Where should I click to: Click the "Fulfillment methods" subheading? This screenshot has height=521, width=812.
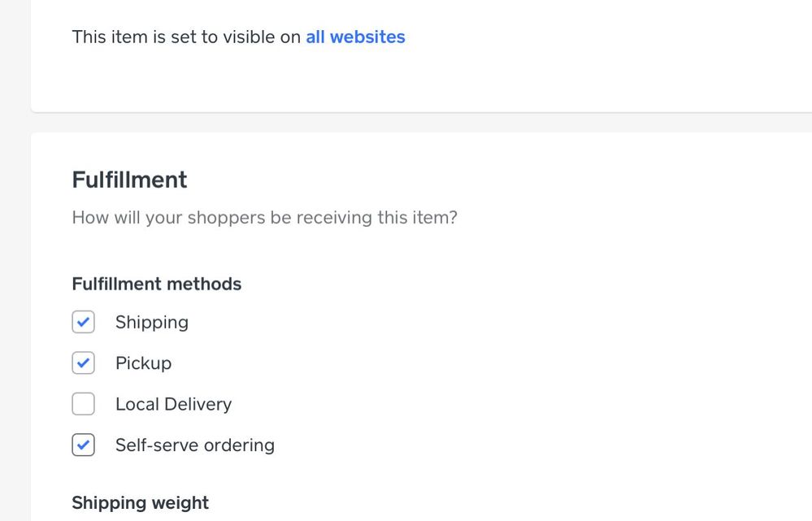click(157, 284)
